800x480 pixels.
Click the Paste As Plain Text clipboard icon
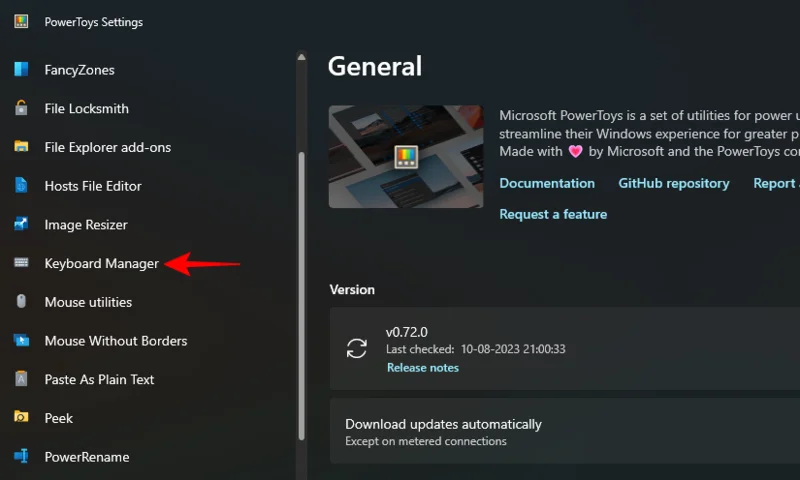(x=21, y=378)
